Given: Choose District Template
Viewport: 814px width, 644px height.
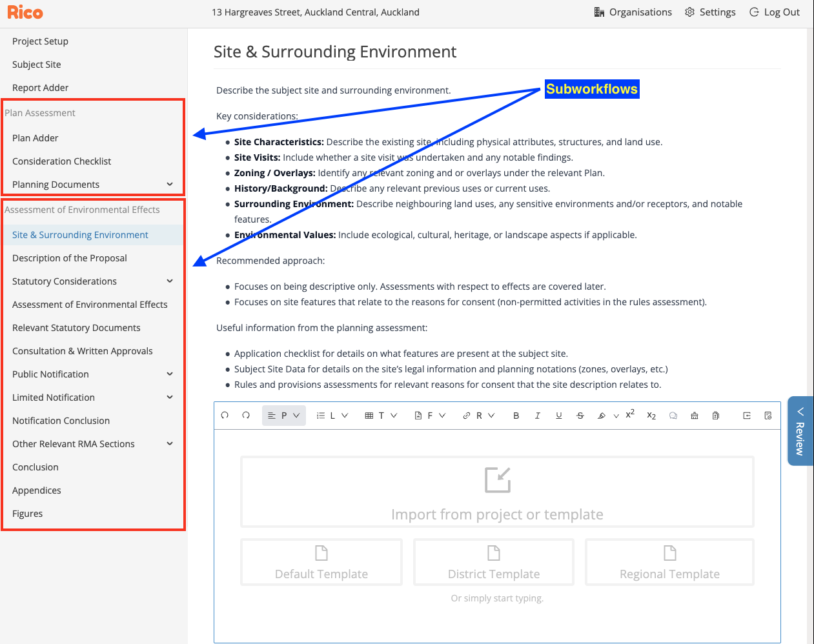Looking at the screenshot, I should [494, 562].
